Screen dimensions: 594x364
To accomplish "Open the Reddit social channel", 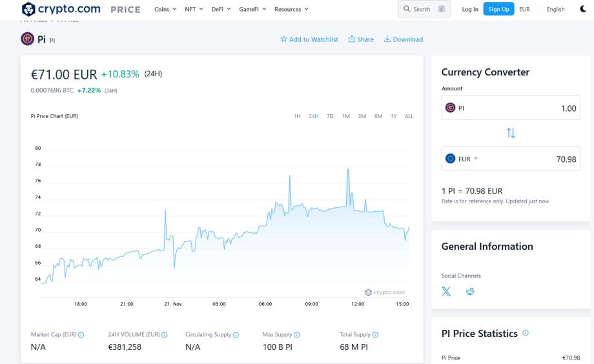I will point(470,292).
